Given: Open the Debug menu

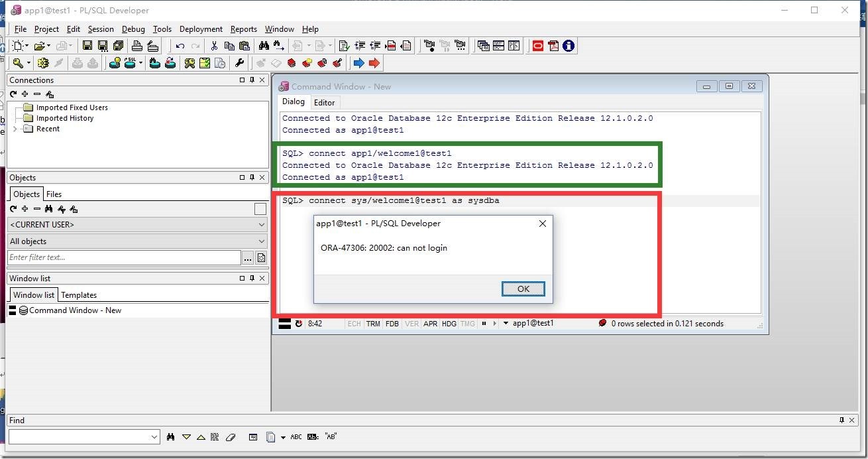Looking at the screenshot, I should [133, 29].
